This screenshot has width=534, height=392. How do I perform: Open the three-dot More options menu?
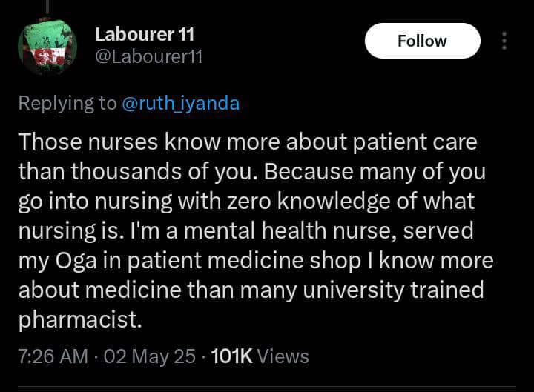pos(504,41)
